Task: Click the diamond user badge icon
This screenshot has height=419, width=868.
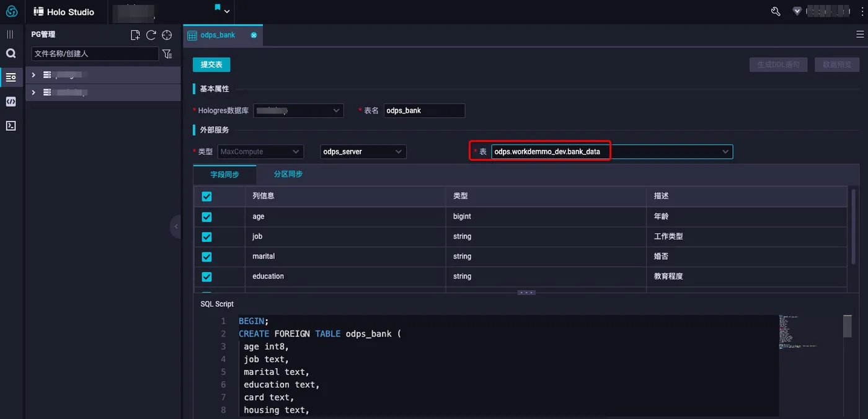Action: (x=797, y=11)
